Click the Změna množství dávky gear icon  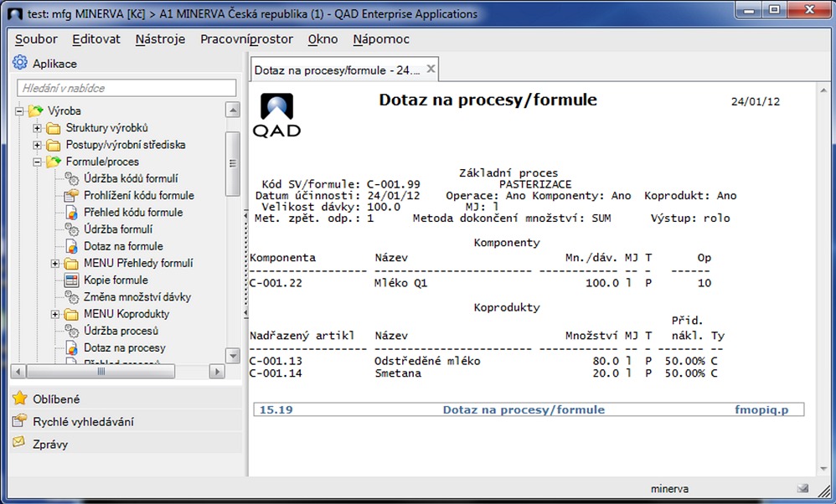point(71,296)
